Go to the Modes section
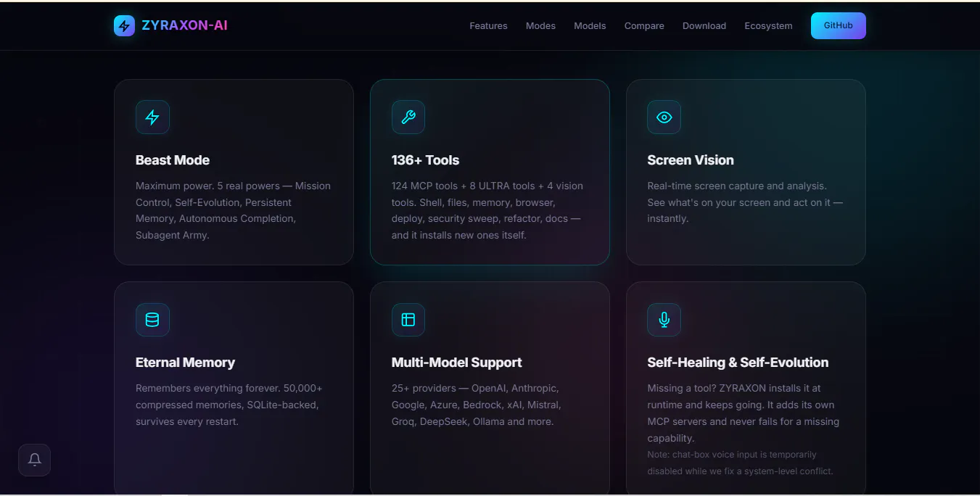980x496 pixels. [540, 26]
